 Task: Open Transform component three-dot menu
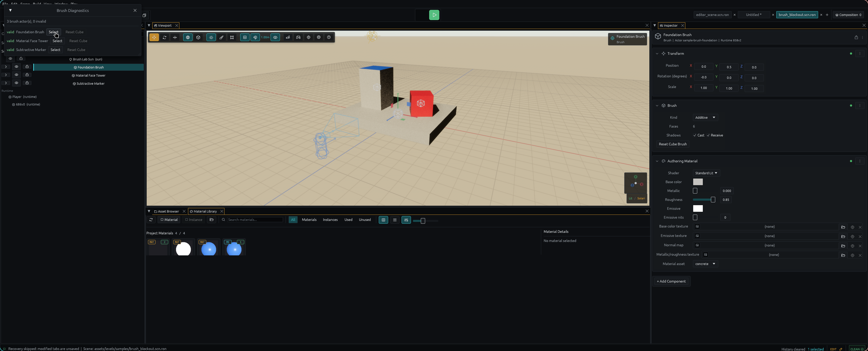click(x=860, y=54)
